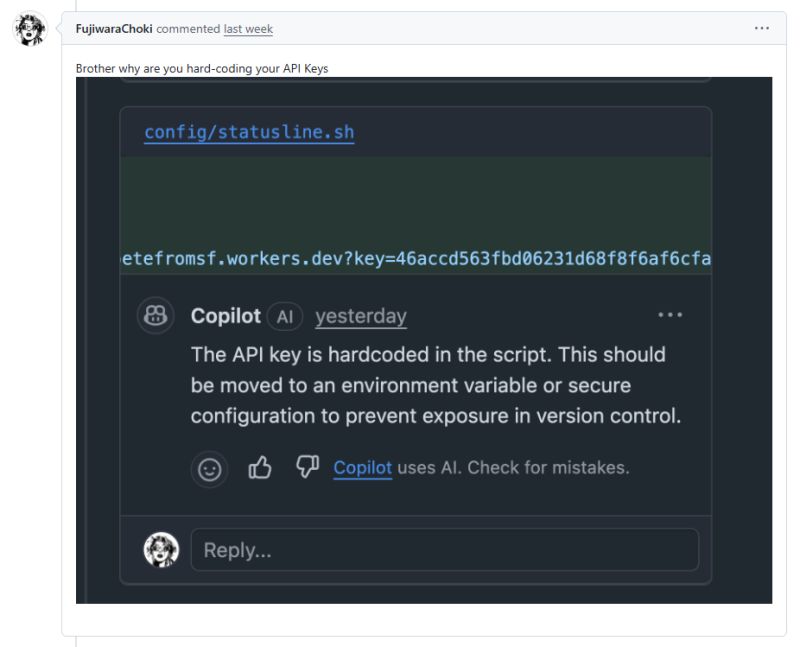Open the 'Copilot uses AI' disclaimer link
The height and width of the screenshot is (647, 800).
pyautogui.click(x=363, y=467)
